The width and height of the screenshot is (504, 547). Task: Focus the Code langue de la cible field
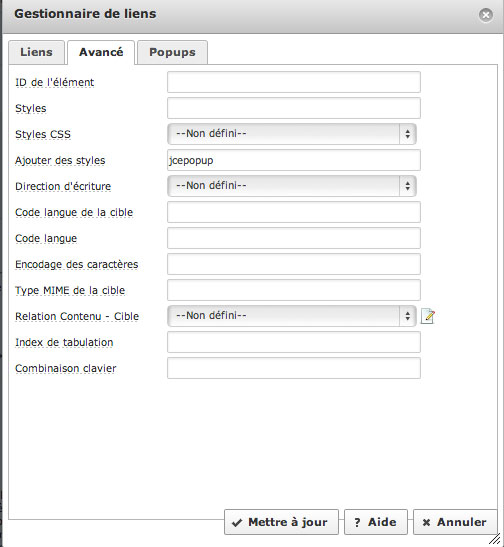click(x=294, y=212)
